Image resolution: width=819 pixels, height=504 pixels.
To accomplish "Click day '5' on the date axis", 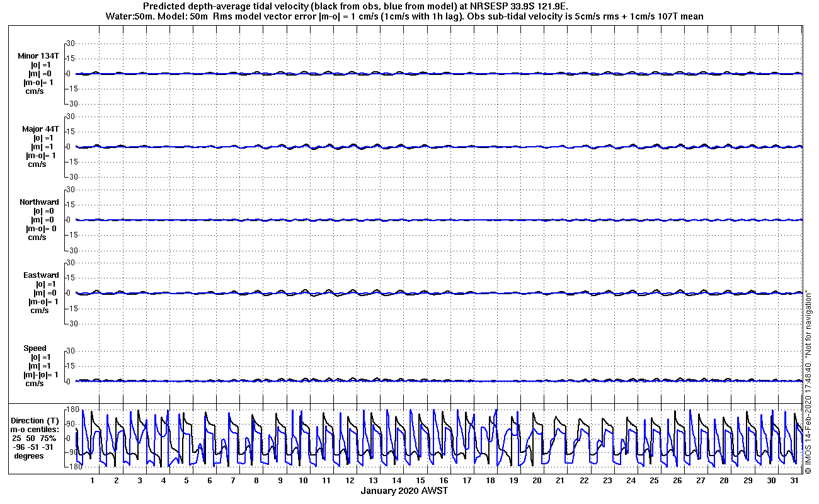I will pos(186,481).
